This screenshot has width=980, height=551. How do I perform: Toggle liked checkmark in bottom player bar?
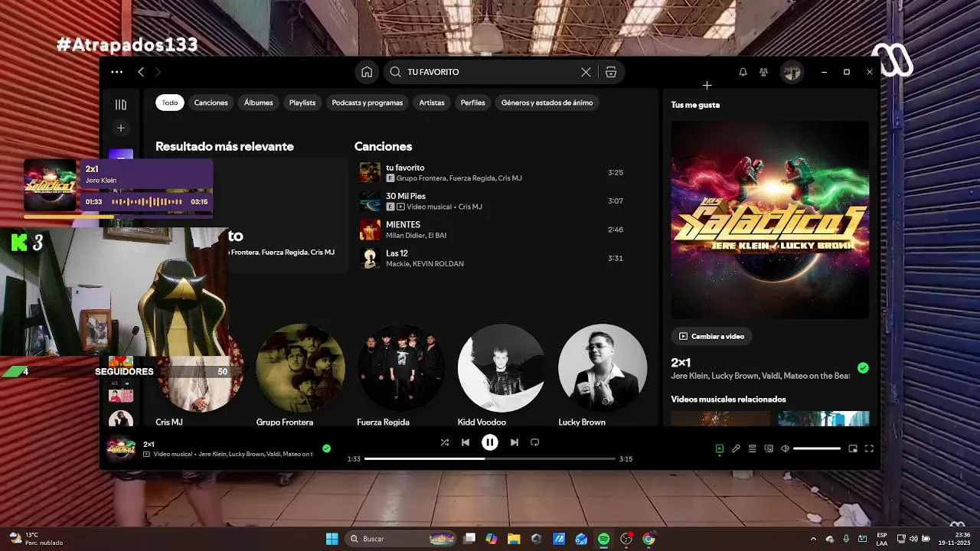point(326,448)
